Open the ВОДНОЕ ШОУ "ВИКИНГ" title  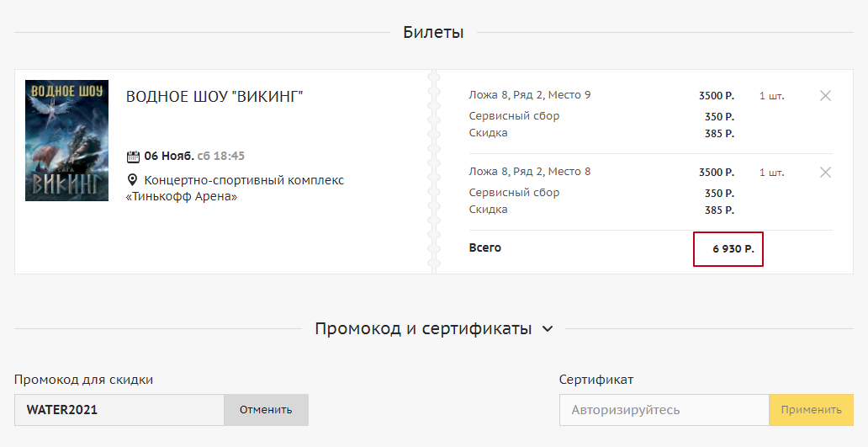pos(214,97)
